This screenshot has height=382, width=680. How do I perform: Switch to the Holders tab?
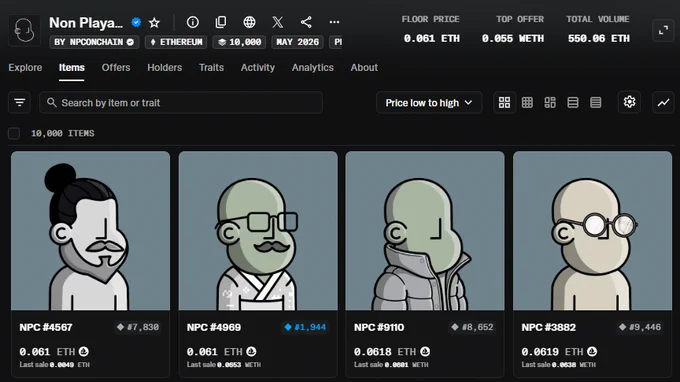[x=164, y=68]
